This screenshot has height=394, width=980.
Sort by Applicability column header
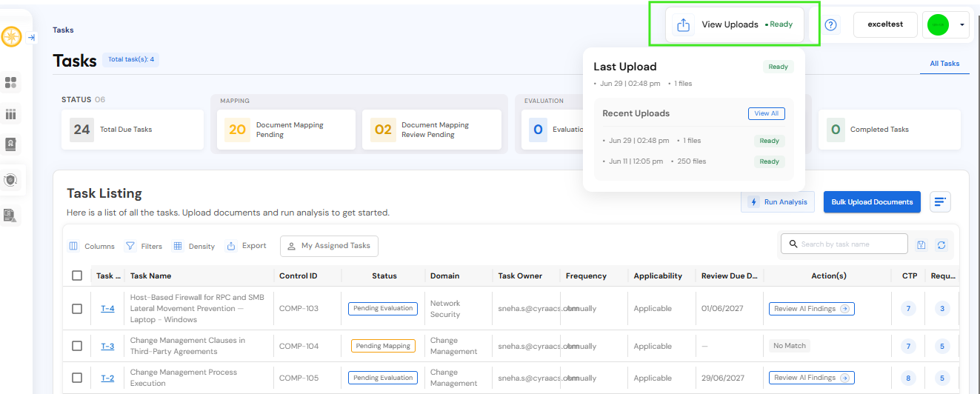click(x=658, y=276)
